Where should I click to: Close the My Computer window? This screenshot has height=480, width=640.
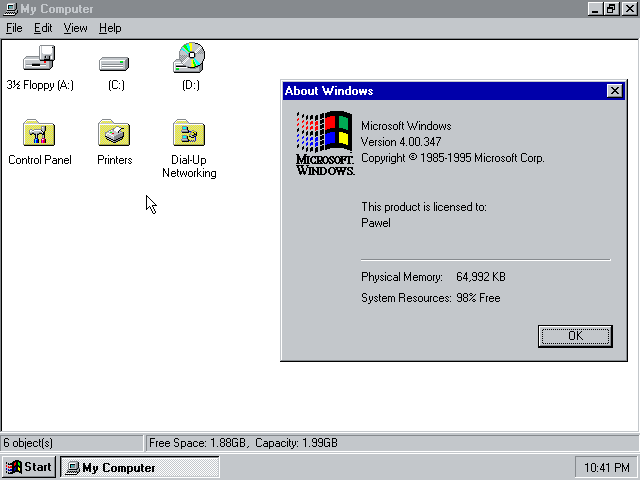click(629, 9)
